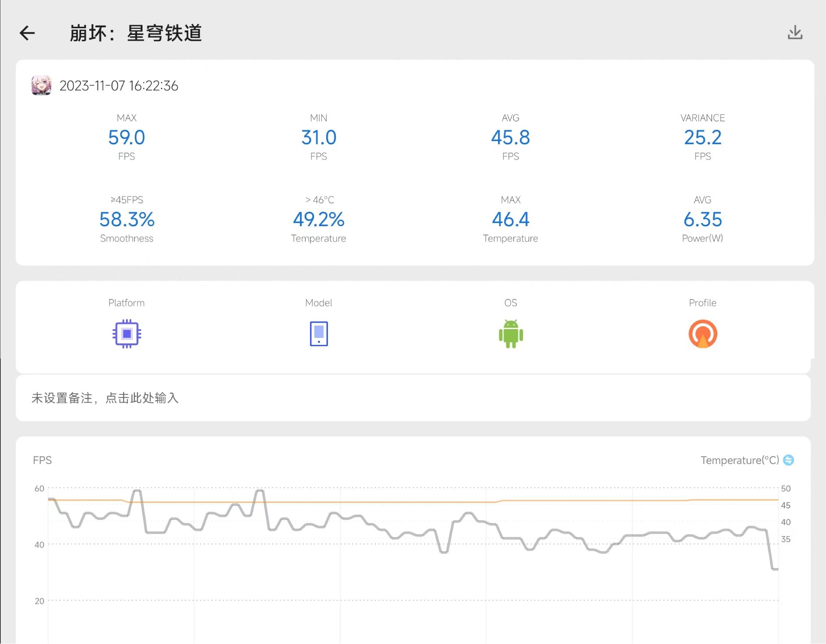Screen dimensions: 826x644
Task: Click the '≥45FPS' label
Action: (x=127, y=200)
